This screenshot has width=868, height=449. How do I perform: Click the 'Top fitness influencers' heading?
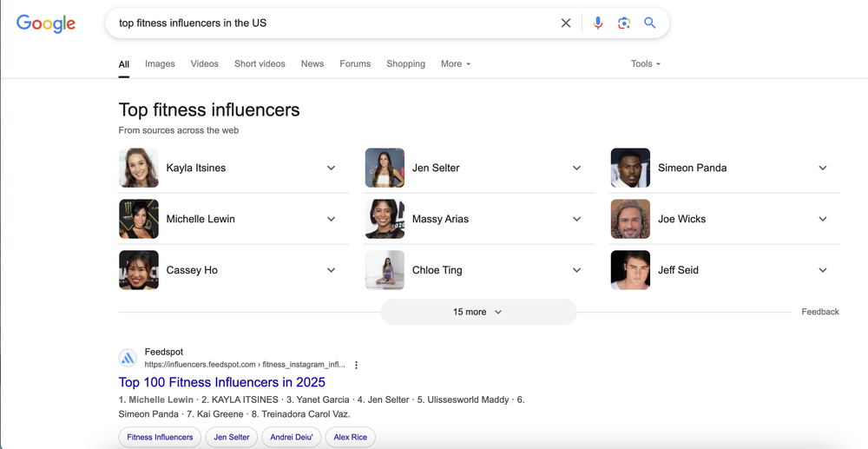tap(209, 109)
